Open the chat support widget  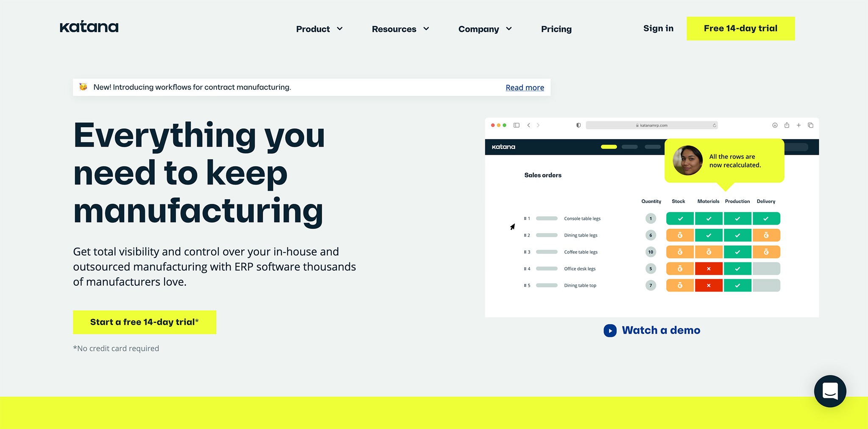point(830,391)
